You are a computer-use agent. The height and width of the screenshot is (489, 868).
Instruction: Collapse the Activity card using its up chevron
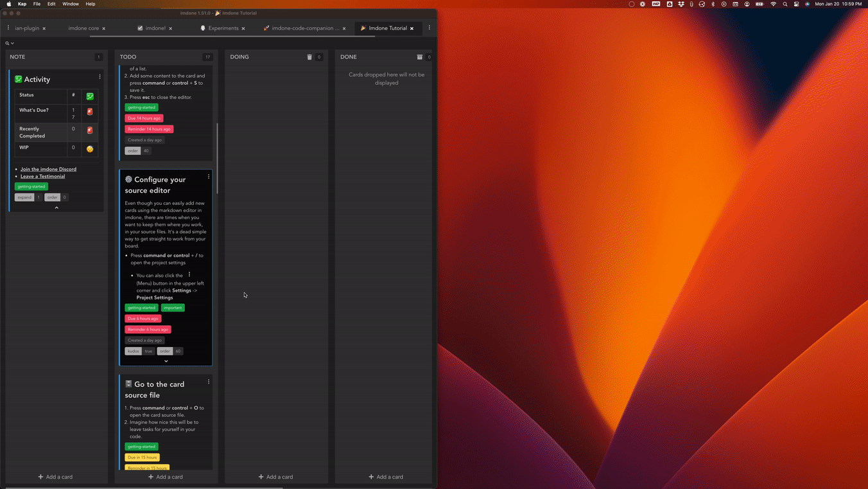coord(56,207)
